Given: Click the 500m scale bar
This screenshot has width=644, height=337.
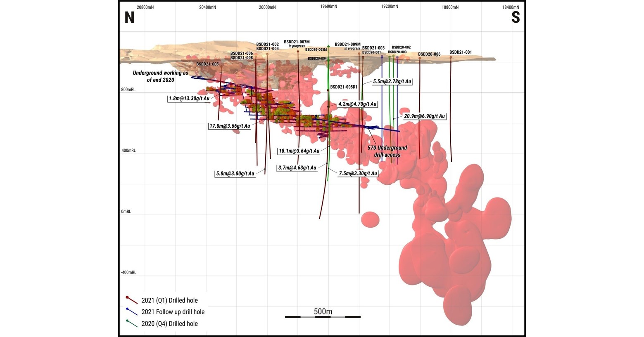Looking at the screenshot, I should pos(322,317).
